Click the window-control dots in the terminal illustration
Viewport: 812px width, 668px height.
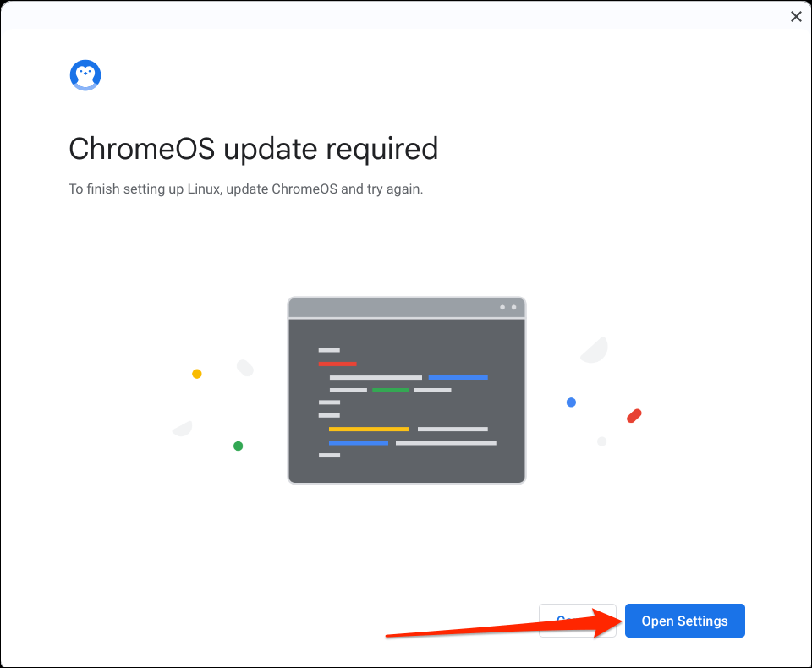tap(507, 308)
